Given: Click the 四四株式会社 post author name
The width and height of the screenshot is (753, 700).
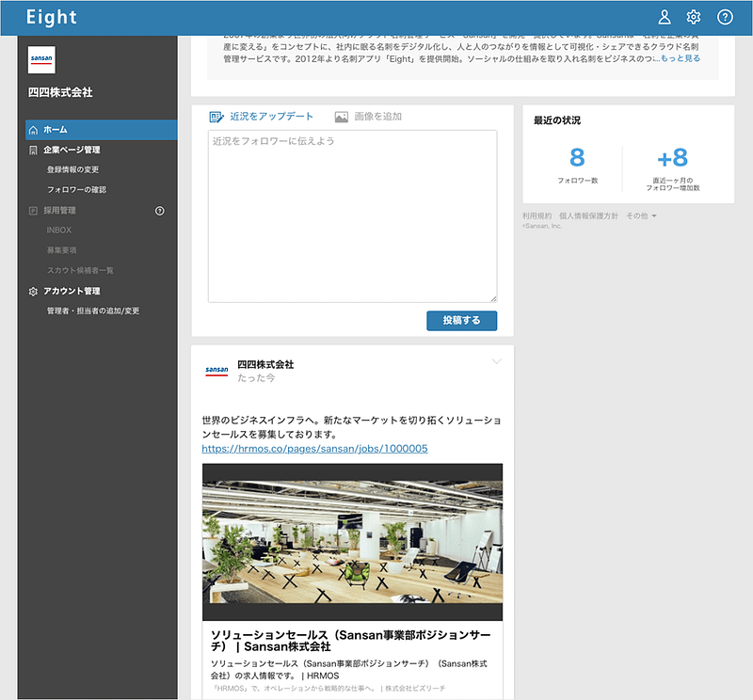Looking at the screenshot, I should (x=265, y=364).
